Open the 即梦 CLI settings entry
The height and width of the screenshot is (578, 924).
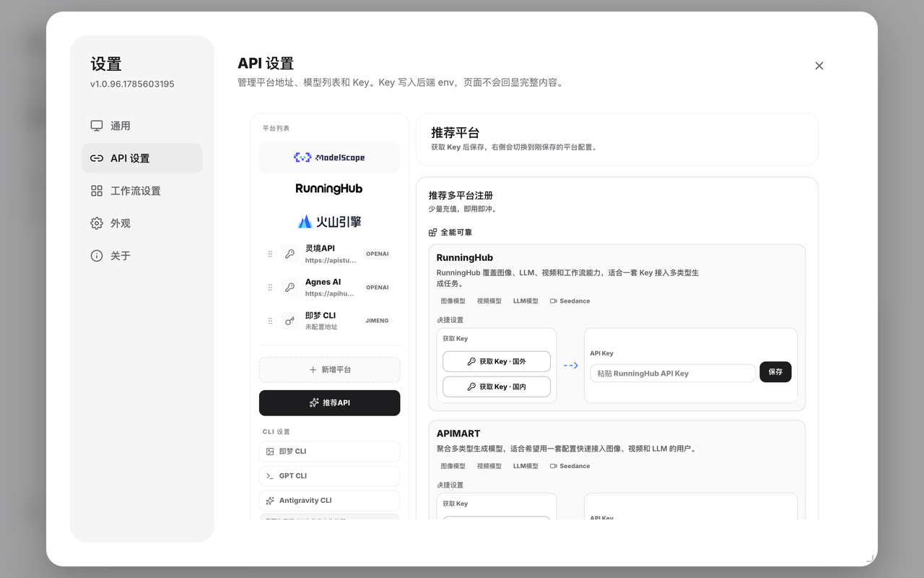pyautogui.click(x=329, y=452)
